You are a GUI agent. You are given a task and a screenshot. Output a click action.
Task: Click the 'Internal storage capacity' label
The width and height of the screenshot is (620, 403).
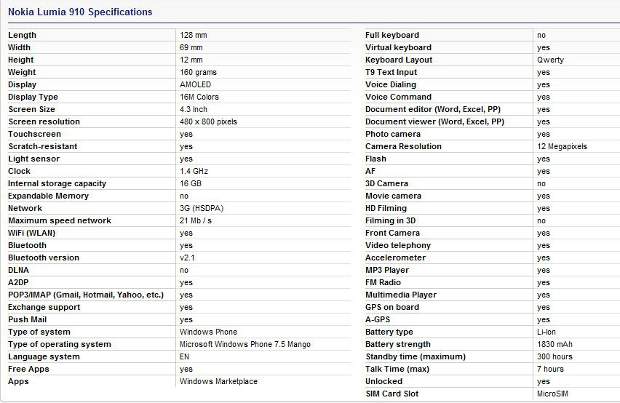click(57, 184)
